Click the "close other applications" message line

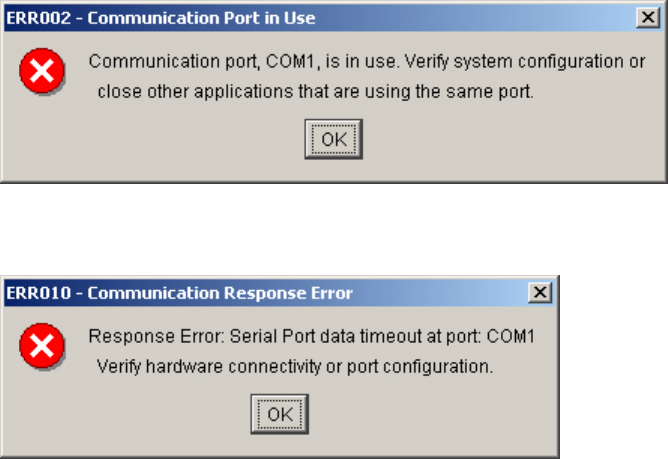[316, 92]
